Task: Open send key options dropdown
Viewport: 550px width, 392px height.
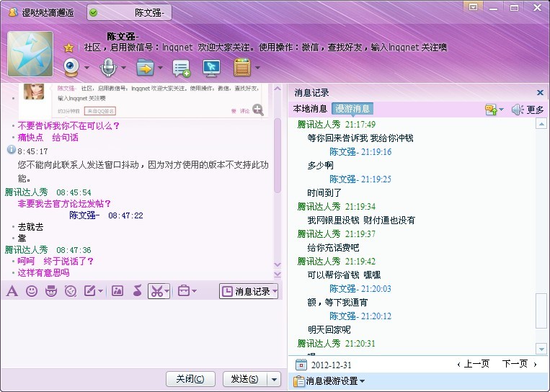Action: tap(275, 379)
